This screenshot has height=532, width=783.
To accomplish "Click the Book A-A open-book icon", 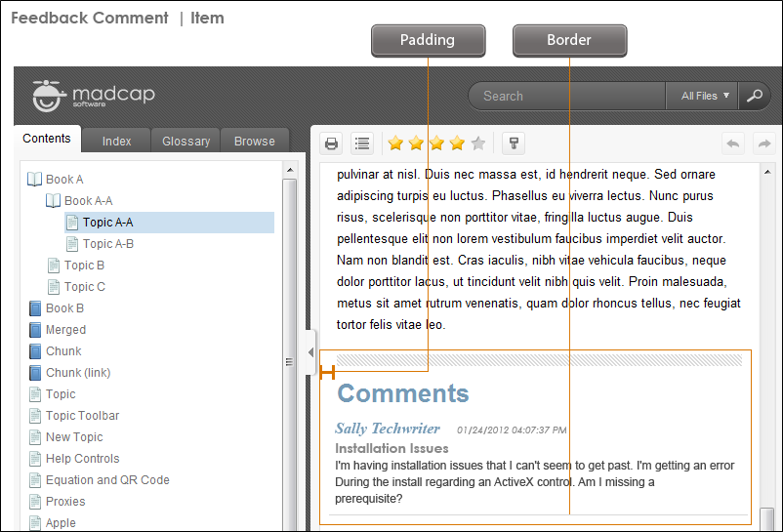I will pos(53,201).
